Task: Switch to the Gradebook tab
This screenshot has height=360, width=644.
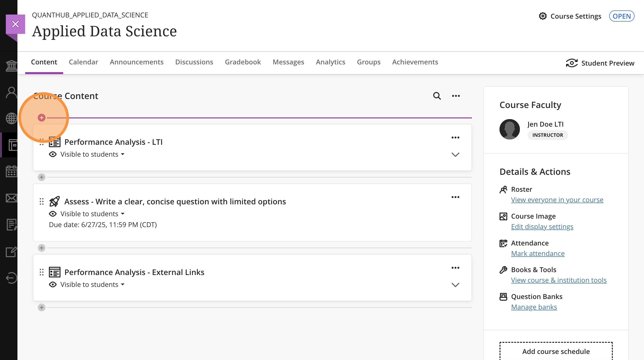Action: tap(242, 62)
